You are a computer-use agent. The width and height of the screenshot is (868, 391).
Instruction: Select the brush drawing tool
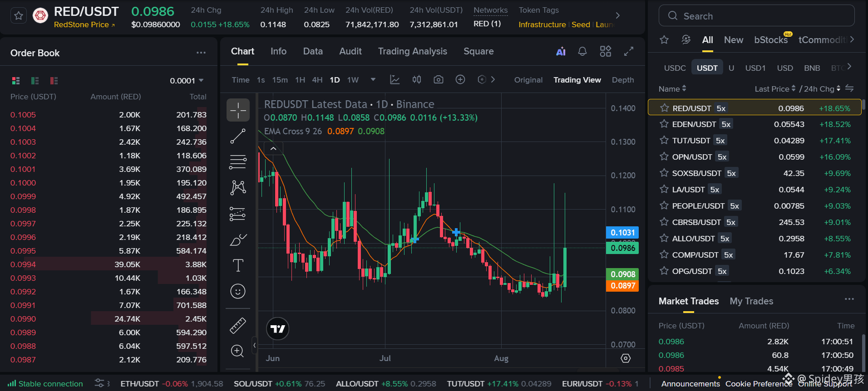click(238, 239)
